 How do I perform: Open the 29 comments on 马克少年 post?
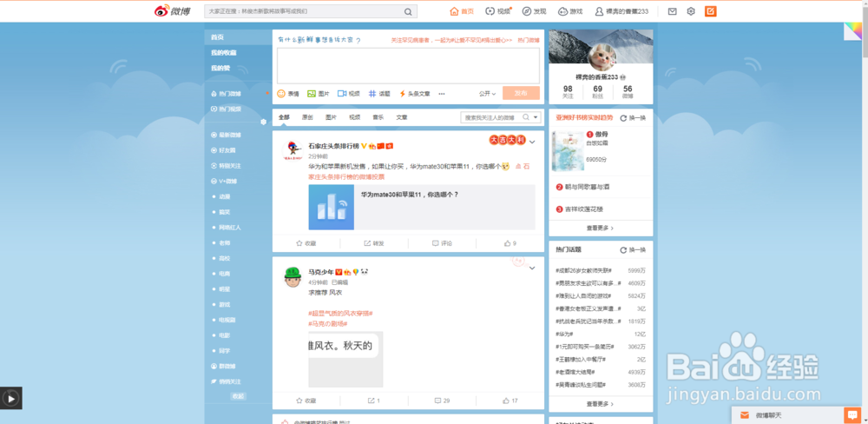[x=443, y=401]
